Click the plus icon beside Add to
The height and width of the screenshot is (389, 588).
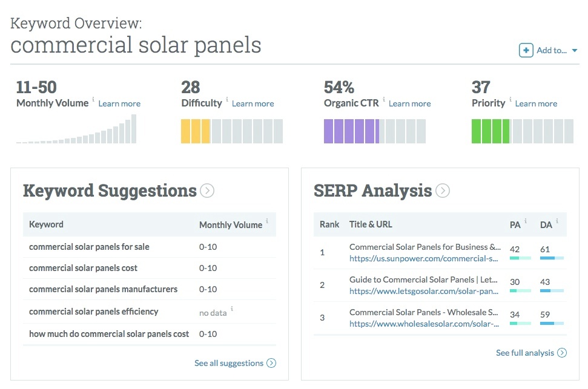pos(526,50)
